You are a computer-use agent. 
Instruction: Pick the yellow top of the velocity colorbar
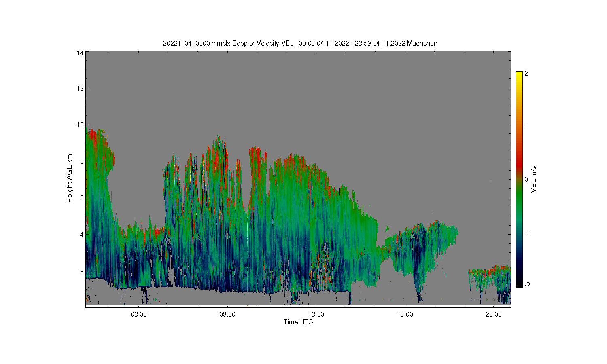coord(519,78)
